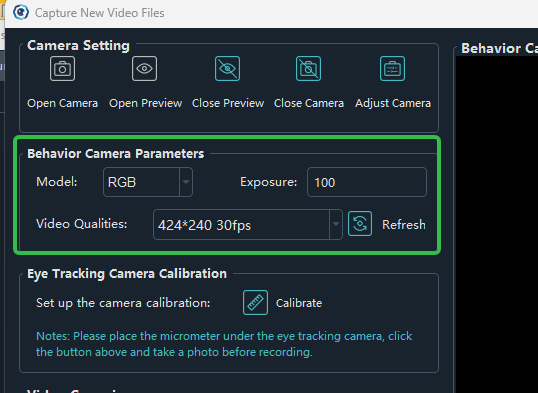Select the RGB model combo box
This screenshot has width=538, height=393.
(148, 182)
